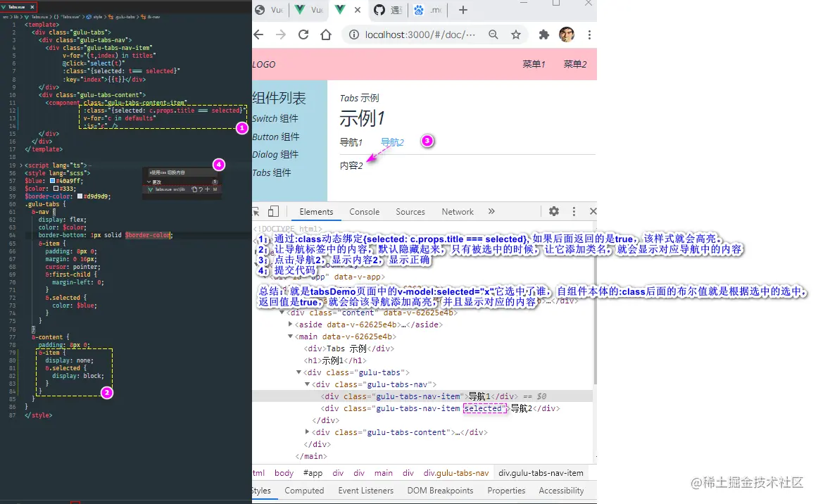Open the Computed styles tab
The image size is (818, 504).
coord(304,491)
